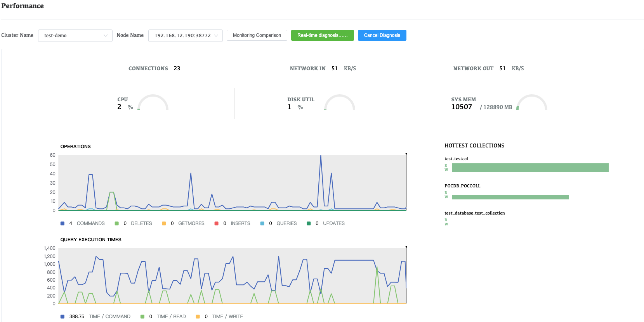Click the 388.75 time command value
644x322 pixels.
(x=77, y=317)
